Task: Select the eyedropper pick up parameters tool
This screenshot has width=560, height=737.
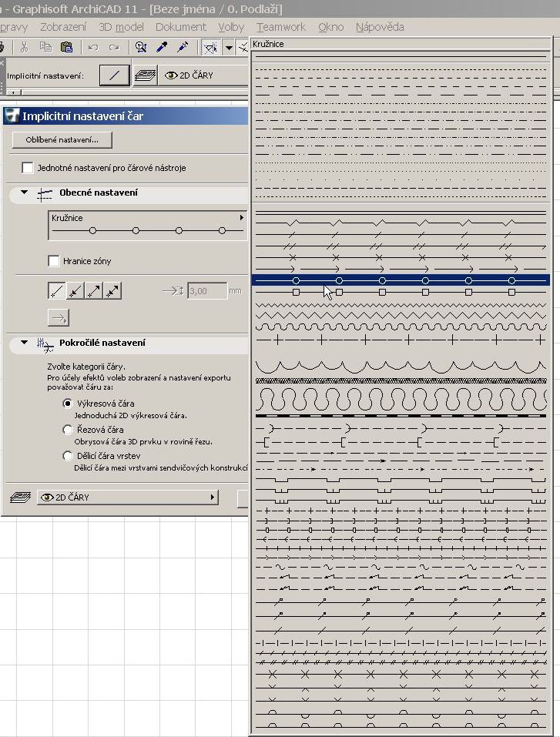Action: [162, 47]
